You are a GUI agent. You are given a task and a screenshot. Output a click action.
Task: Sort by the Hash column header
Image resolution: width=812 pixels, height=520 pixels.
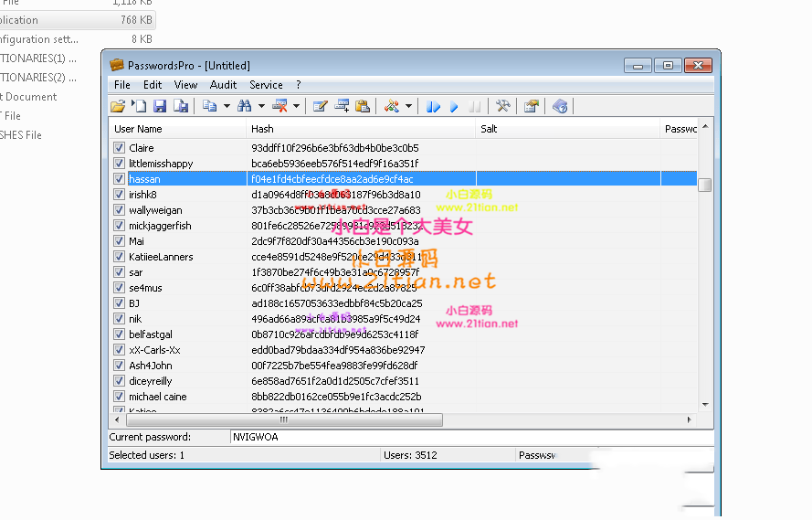coord(360,129)
